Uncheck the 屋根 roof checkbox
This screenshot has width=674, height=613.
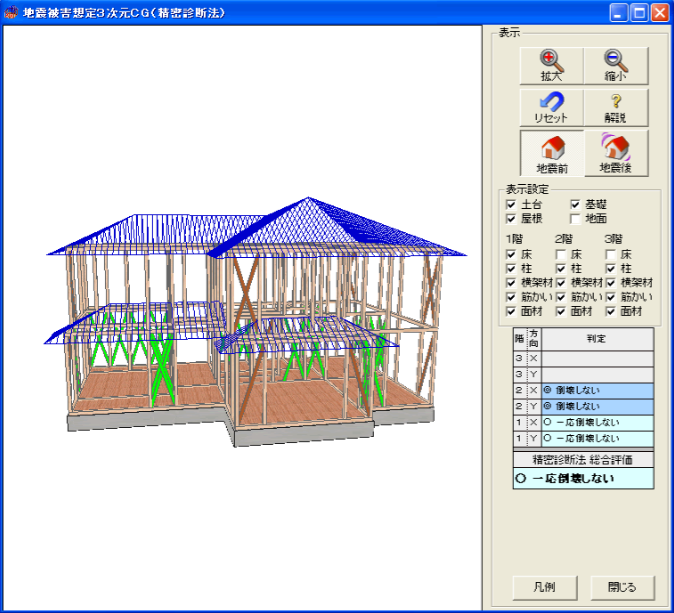click(x=511, y=219)
